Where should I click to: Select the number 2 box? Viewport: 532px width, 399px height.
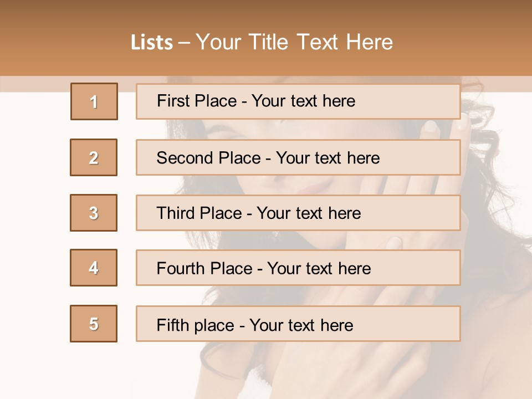(x=94, y=157)
